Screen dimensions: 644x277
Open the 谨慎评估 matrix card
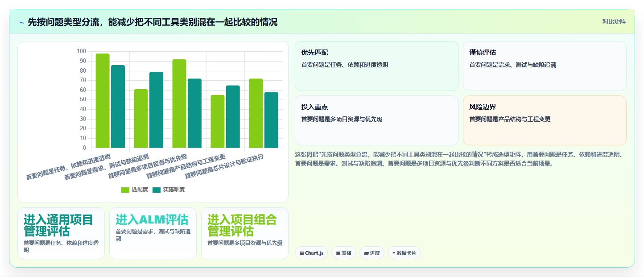[545, 66]
